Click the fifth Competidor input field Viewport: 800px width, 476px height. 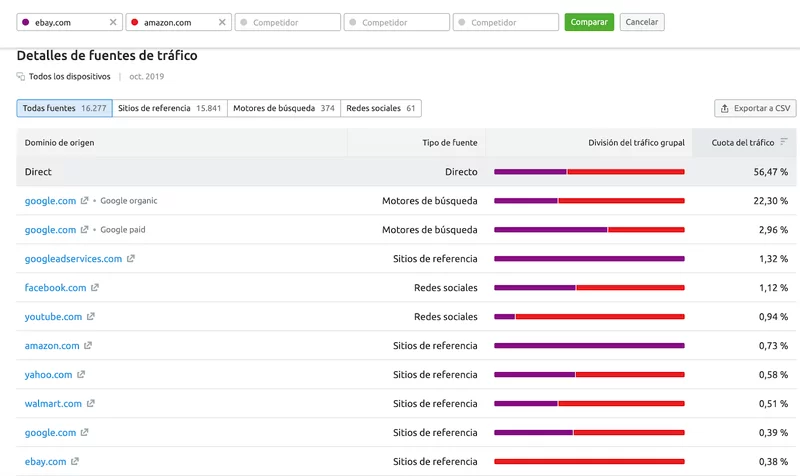[x=506, y=22]
